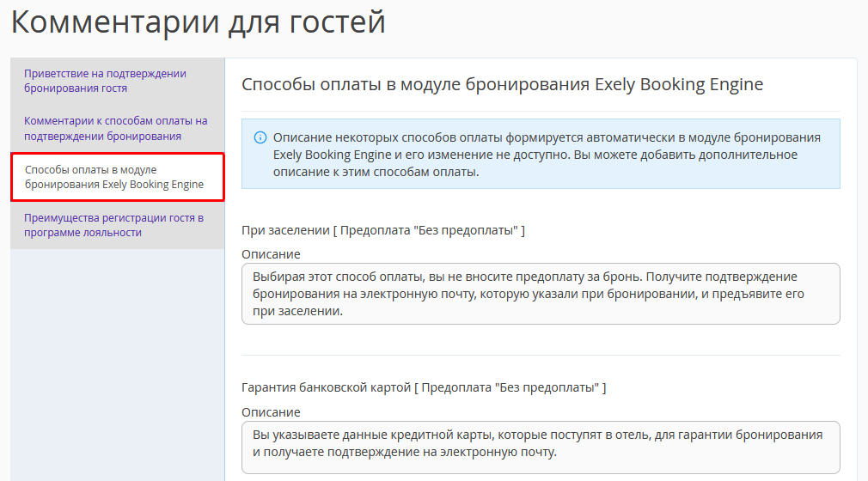Click the 'Комментарии для гостей' page heading
This screenshot has width=868, height=481.
[198, 23]
